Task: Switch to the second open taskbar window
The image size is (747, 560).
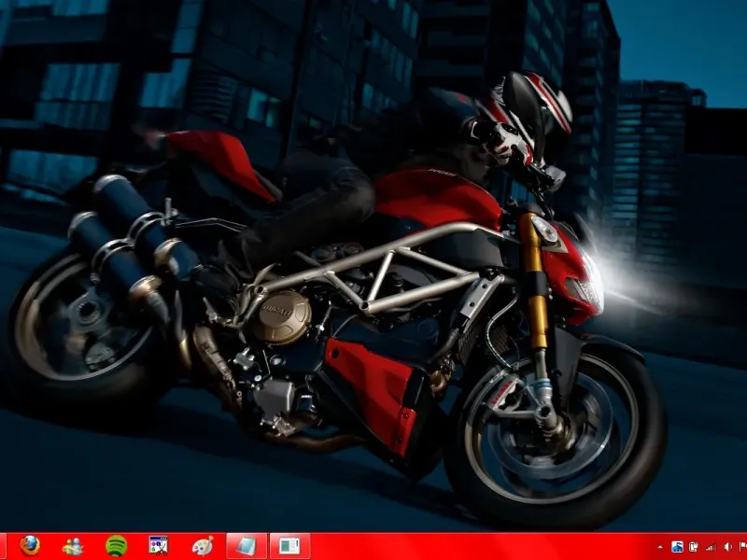Action: (290, 546)
